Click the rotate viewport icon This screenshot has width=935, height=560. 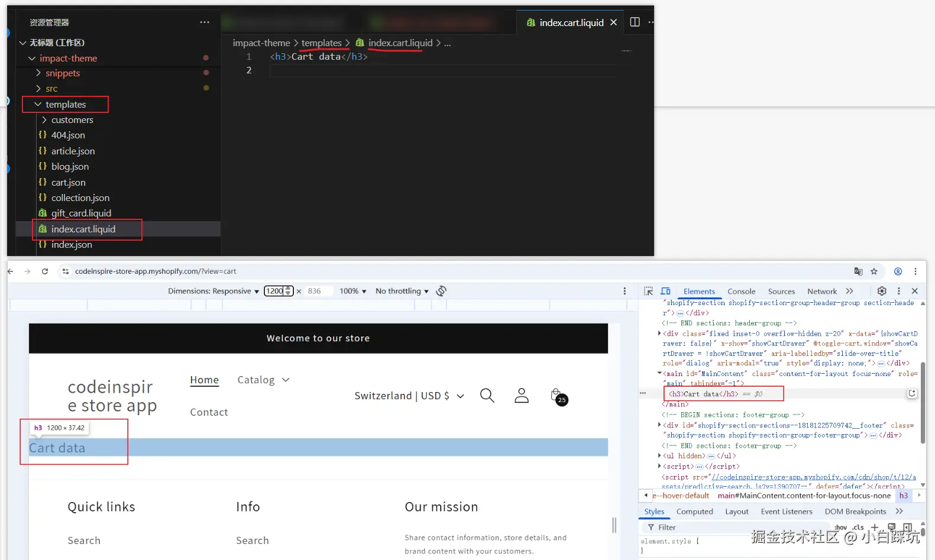click(441, 291)
